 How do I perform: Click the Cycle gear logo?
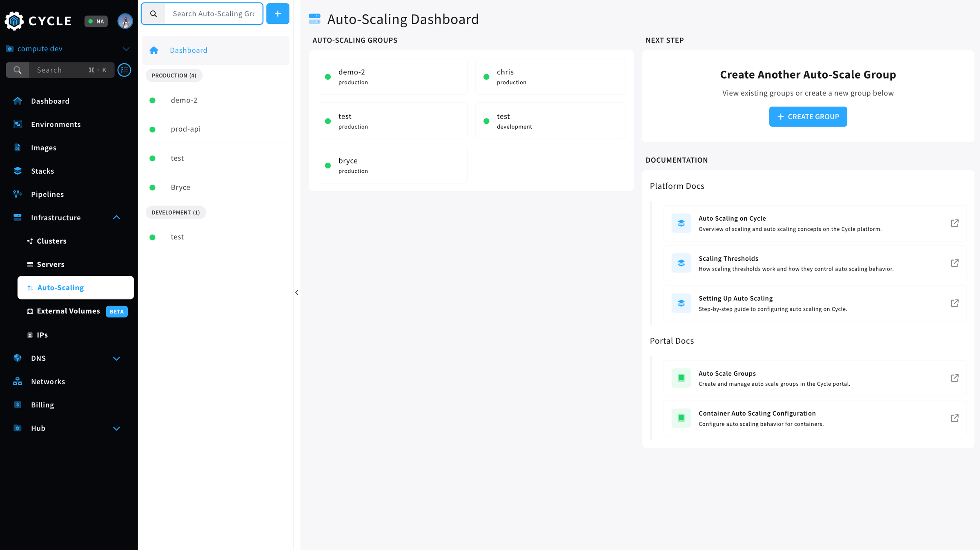[x=14, y=21]
